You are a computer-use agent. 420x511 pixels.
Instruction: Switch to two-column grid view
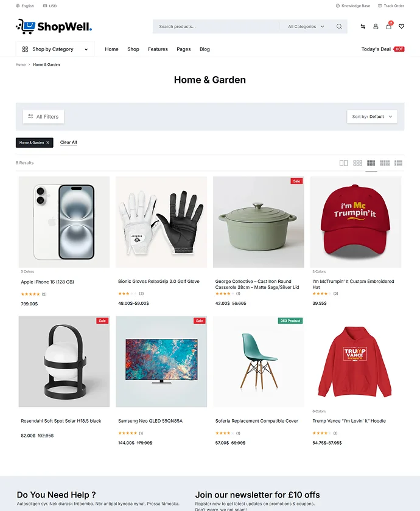pyautogui.click(x=344, y=163)
